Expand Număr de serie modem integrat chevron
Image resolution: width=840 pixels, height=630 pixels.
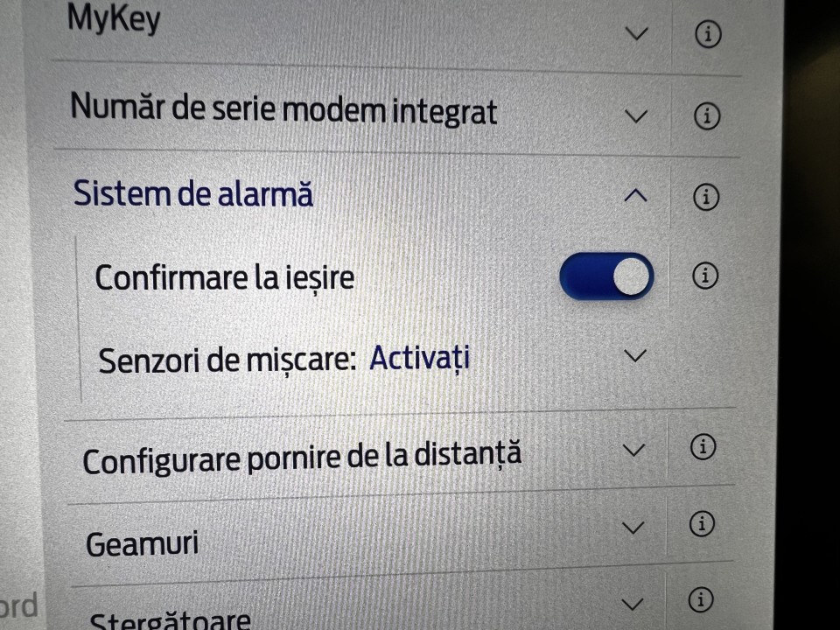pos(638,115)
